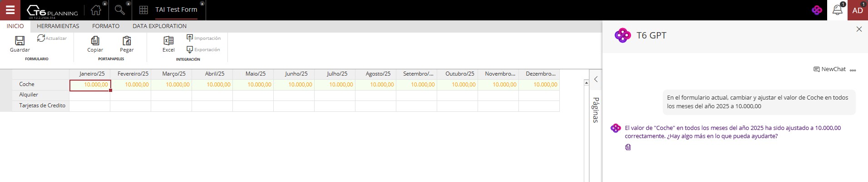This screenshot has width=868, height=182.
Task: Click the Julho/25 column header
Action: [x=335, y=74]
